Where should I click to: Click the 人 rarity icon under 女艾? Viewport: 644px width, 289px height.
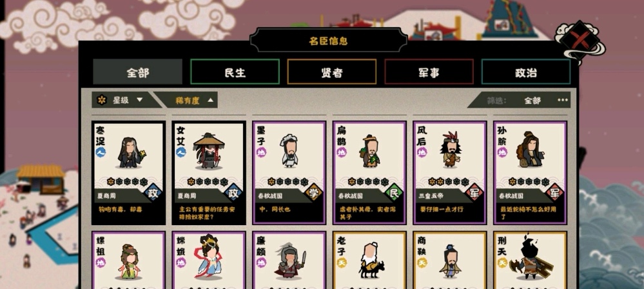(x=181, y=152)
